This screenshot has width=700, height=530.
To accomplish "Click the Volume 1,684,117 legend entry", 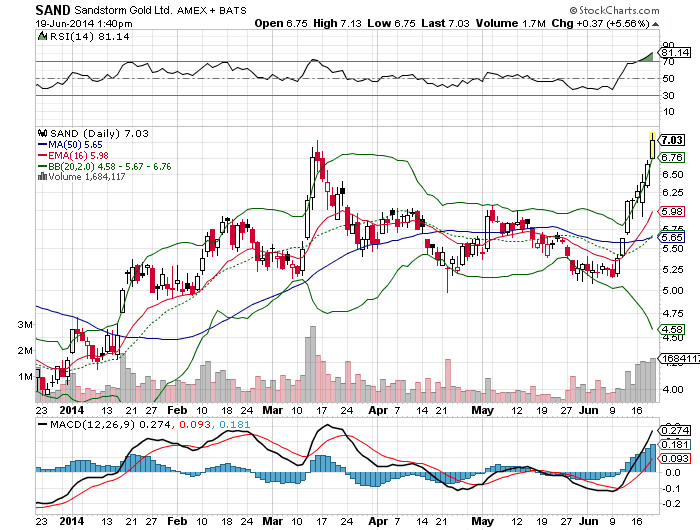I will click(87, 177).
